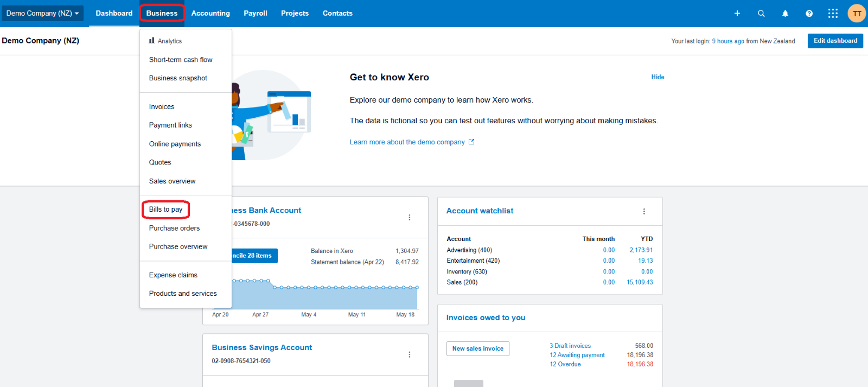868x387 pixels.
Task: Click Inventory (630) YTD 0.00
Action: pyautogui.click(x=647, y=272)
